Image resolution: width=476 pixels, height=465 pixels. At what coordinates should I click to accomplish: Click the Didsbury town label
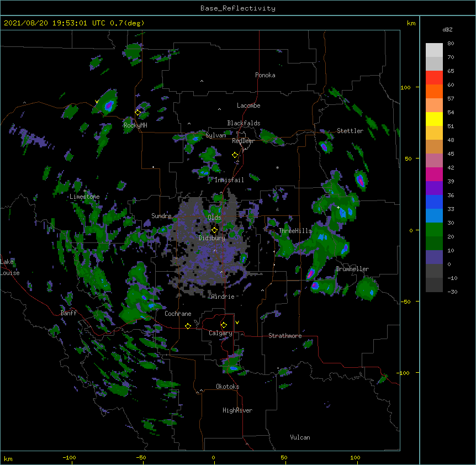coord(212,238)
